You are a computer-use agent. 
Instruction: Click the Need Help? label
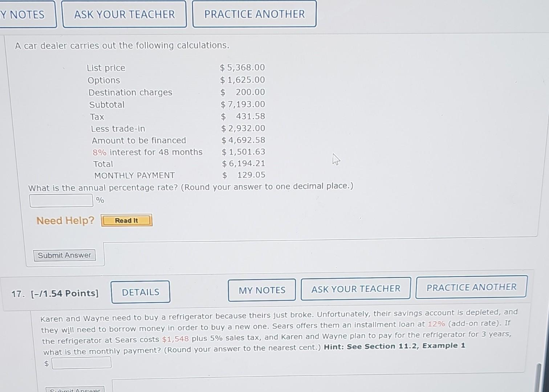pos(65,220)
